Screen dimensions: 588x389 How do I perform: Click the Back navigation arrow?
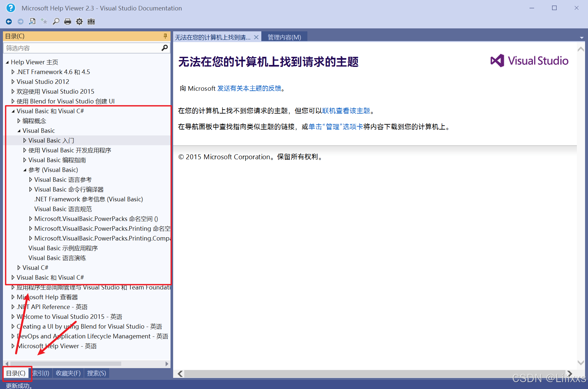[9, 22]
